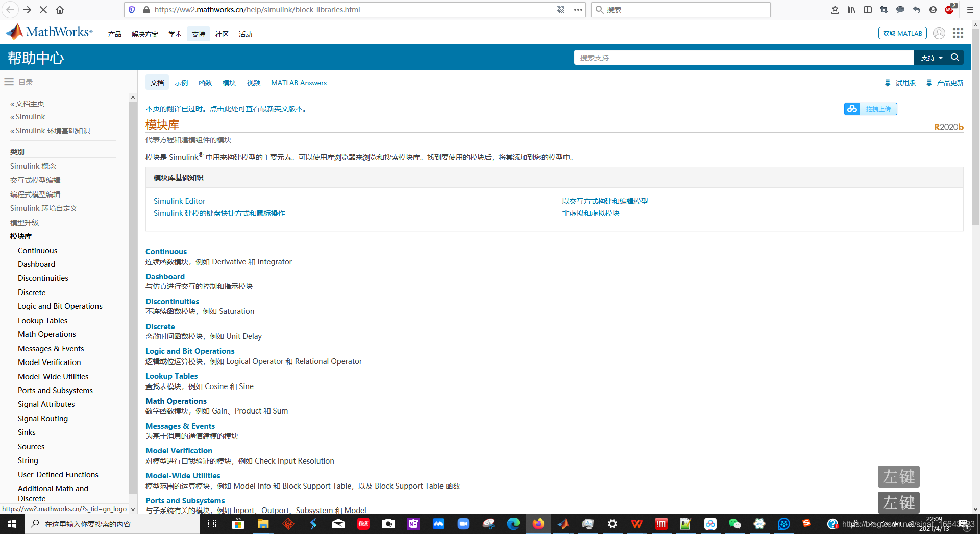Click the chat bubble icon in browser toolbar

[x=900, y=10]
